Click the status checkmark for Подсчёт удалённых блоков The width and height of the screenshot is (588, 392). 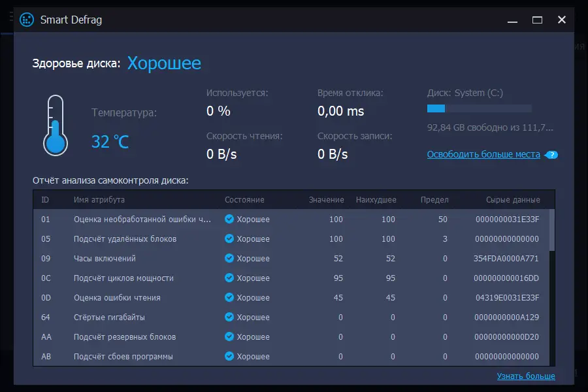(229, 239)
